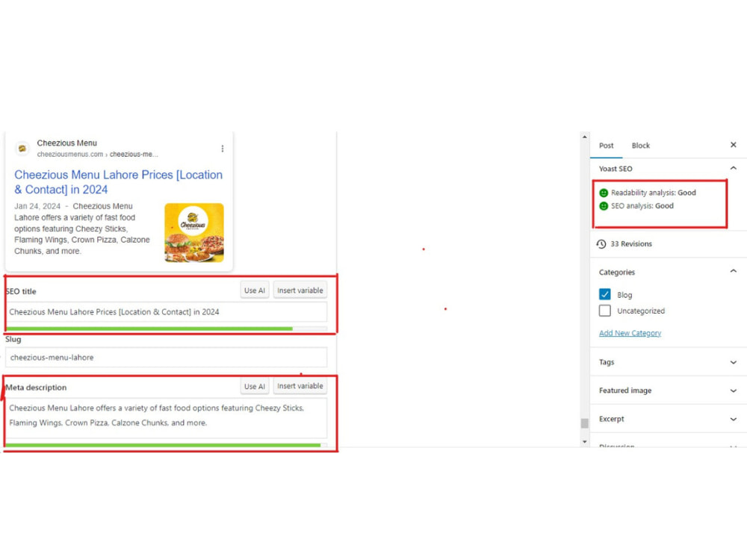
Task: Switch to the Post tab
Action: 606,146
